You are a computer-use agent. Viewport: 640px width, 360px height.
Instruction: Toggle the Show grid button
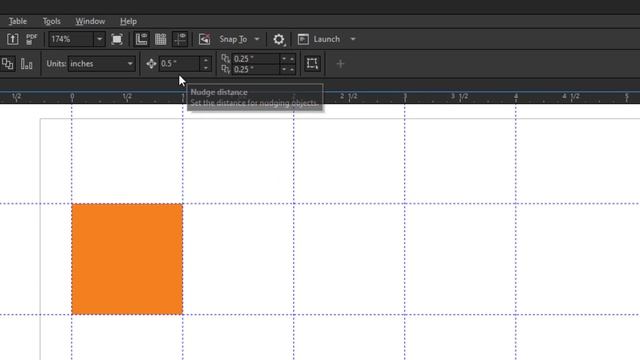pyautogui.click(x=160, y=39)
